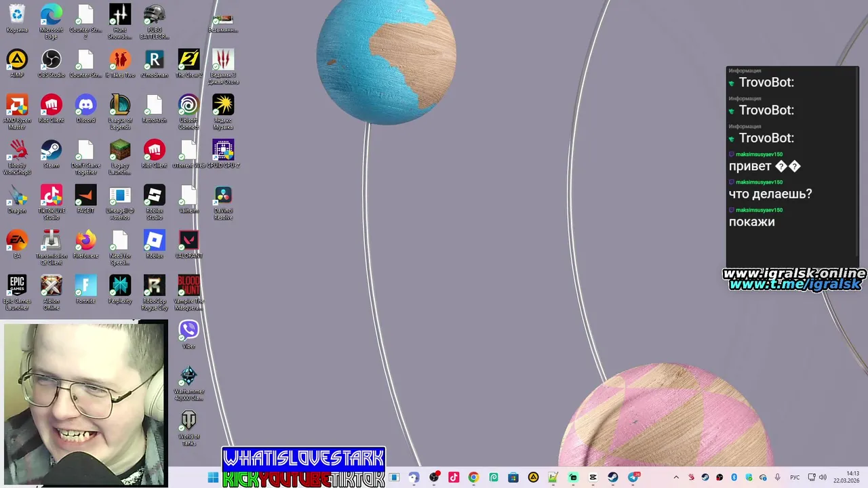Select the Steam desktop shortcut
Viewport: 868px width, 488px height.
tap(52, 154)
